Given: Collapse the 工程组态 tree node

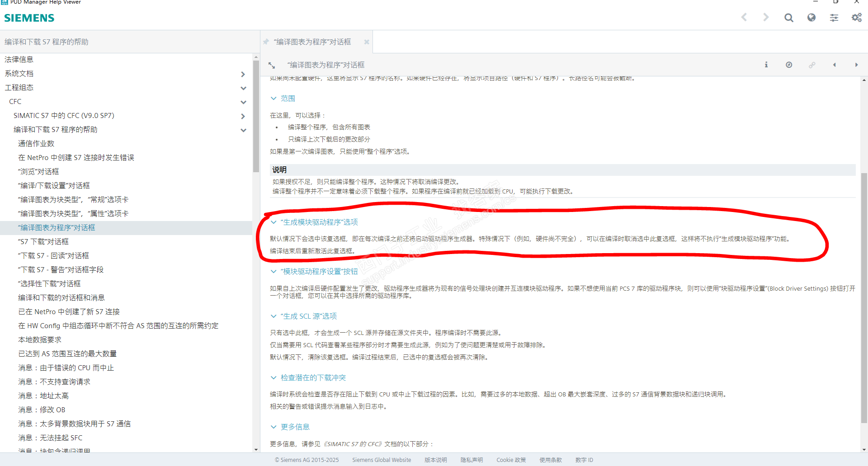Looking at the screenshot, I should point(243,88).
